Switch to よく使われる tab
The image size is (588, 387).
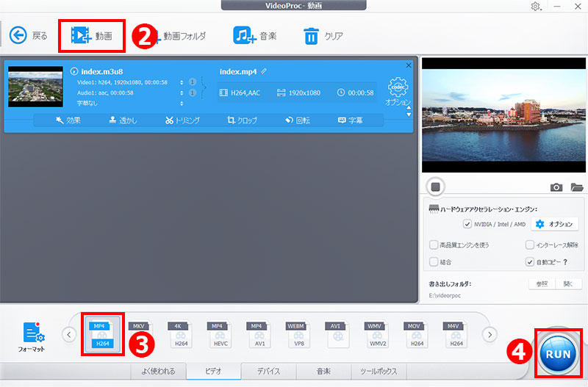point(158,372)
